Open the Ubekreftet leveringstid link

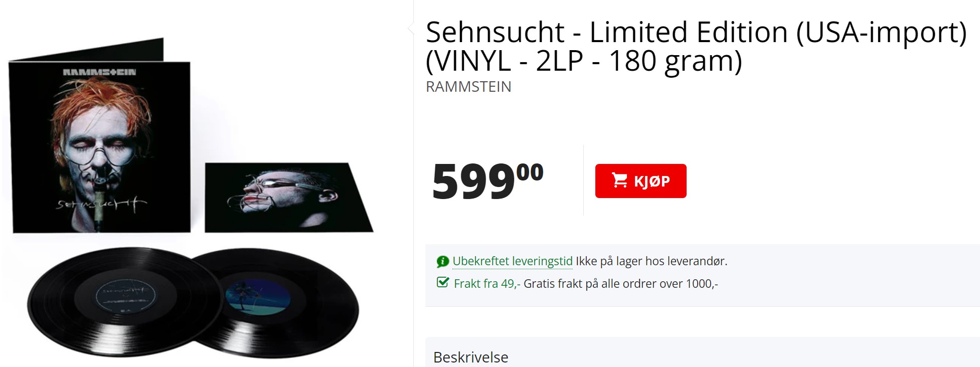[x=512, y=261]
